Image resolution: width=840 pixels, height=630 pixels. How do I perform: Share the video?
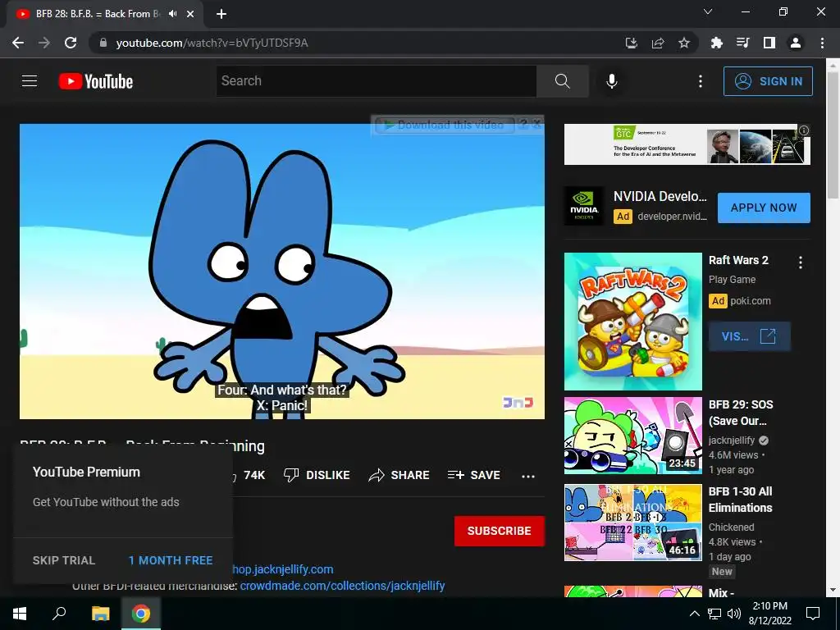[x=399, y=475]
